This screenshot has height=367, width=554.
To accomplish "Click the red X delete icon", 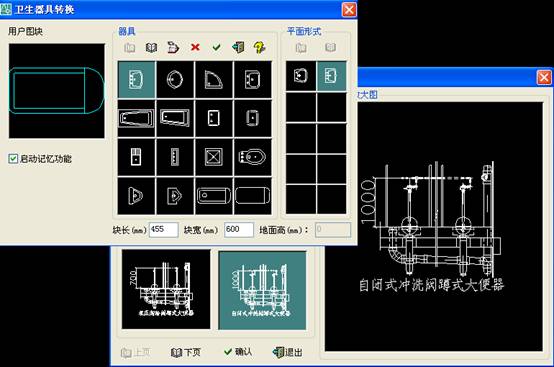I will (195, 47).
